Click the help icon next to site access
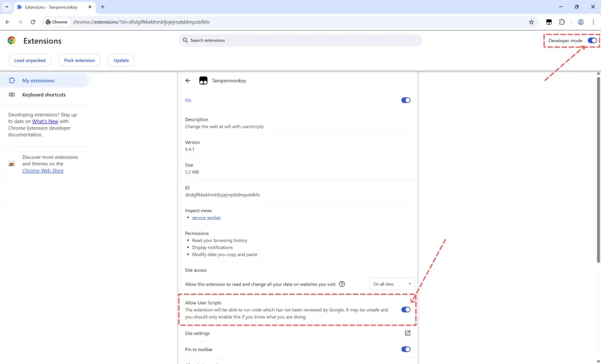This screenshot has height=364, width=601. [x=341, y=284]
